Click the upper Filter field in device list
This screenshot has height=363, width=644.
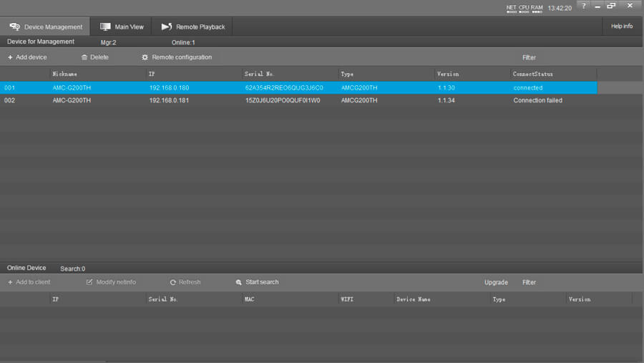click(529, 57)
